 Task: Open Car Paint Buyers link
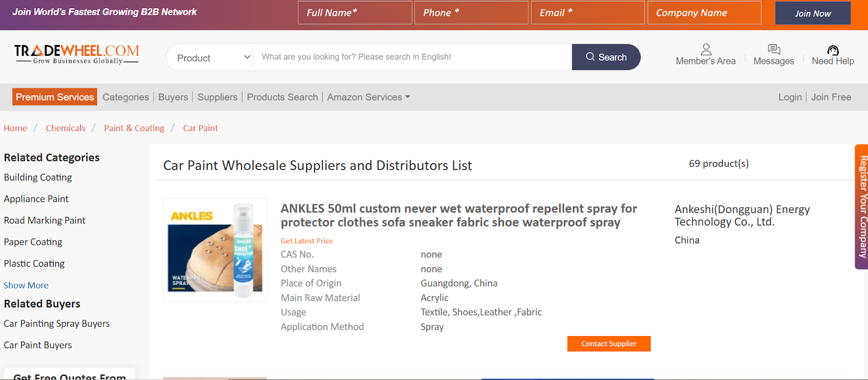[38, 345]
